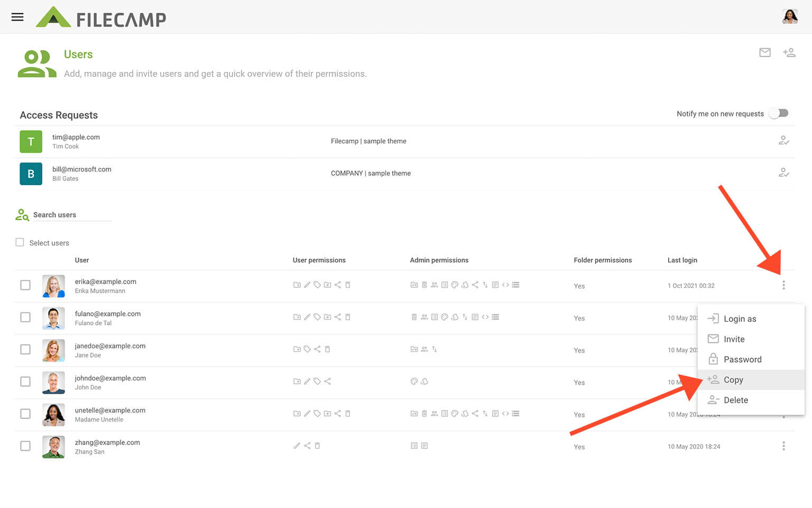The width and height of the screenshot is (812, 508).
Task: Select checkbox for erika@example.com
Action: tap(25, 285)
